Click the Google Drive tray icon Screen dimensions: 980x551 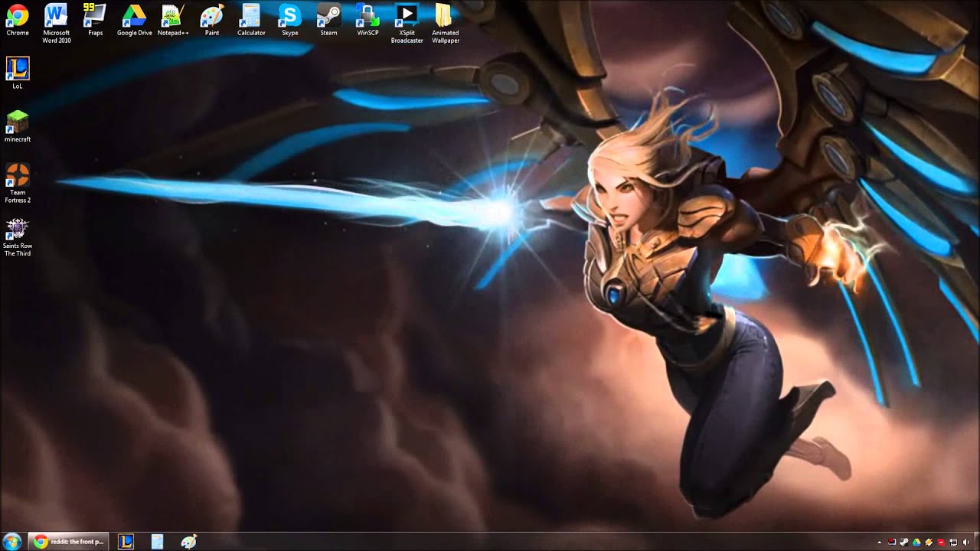[916, 543]
